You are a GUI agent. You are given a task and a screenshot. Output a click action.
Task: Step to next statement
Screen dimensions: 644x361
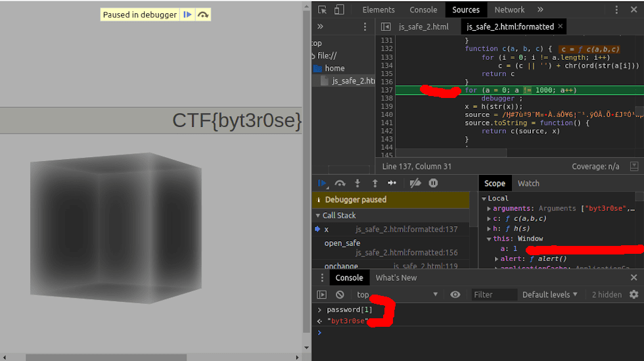pos(392,183)
